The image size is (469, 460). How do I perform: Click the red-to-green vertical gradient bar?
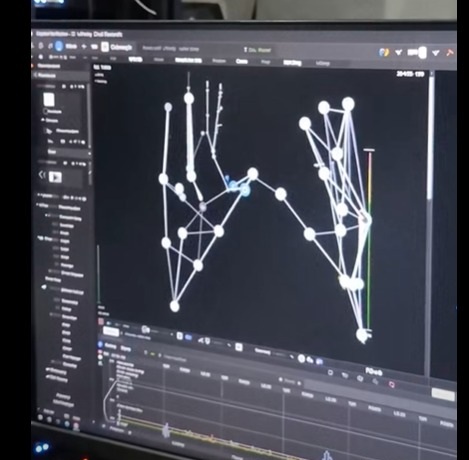coord(369,240)
